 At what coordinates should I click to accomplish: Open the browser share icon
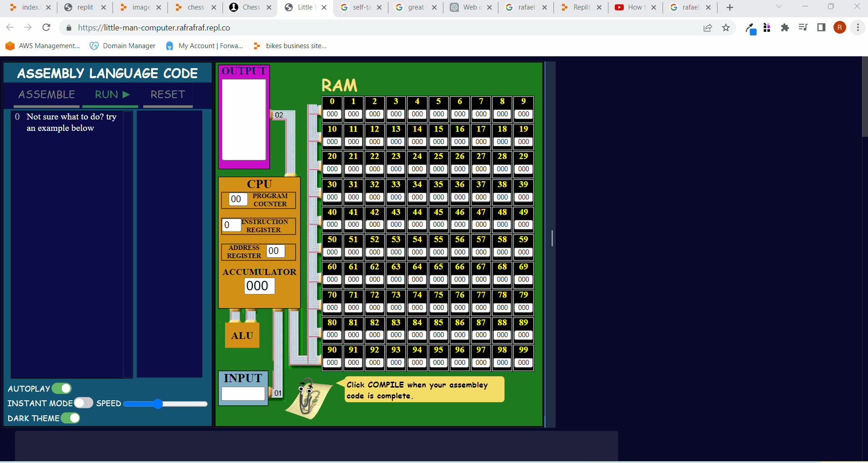click(x=707, y=28)
